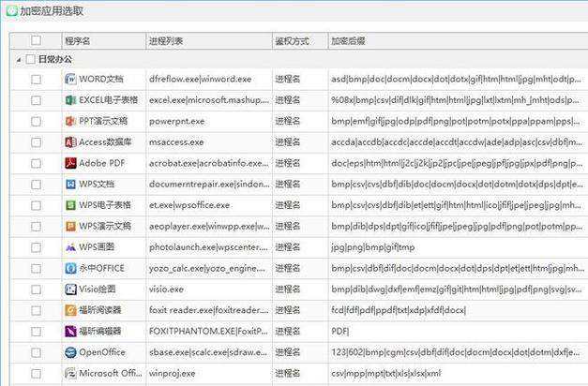Image resolution: width=588 pixels, height=386 pixels.
Task: Click the WORD文档 program icon
Action: coord(70,79)
